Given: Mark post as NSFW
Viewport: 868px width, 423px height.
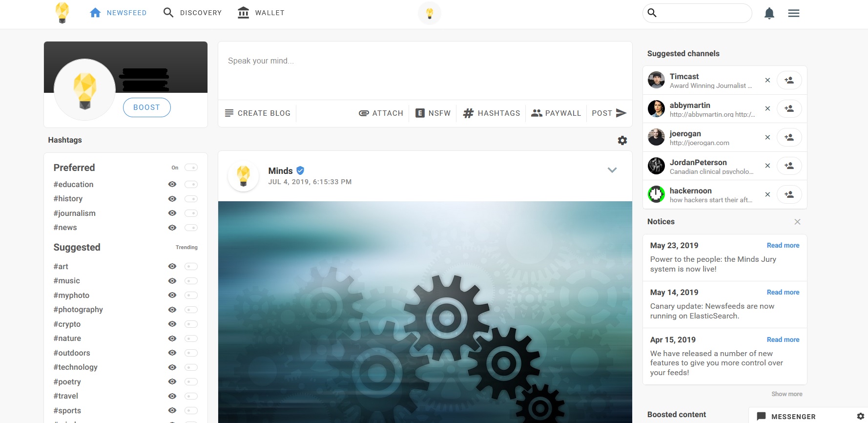Looking at the screenshot, I should click(x=433, y=113).
